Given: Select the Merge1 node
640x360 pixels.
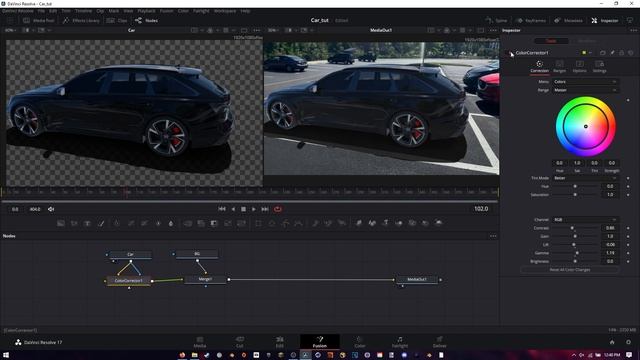Looking at the screenshot, I should [x=205, y=279].
